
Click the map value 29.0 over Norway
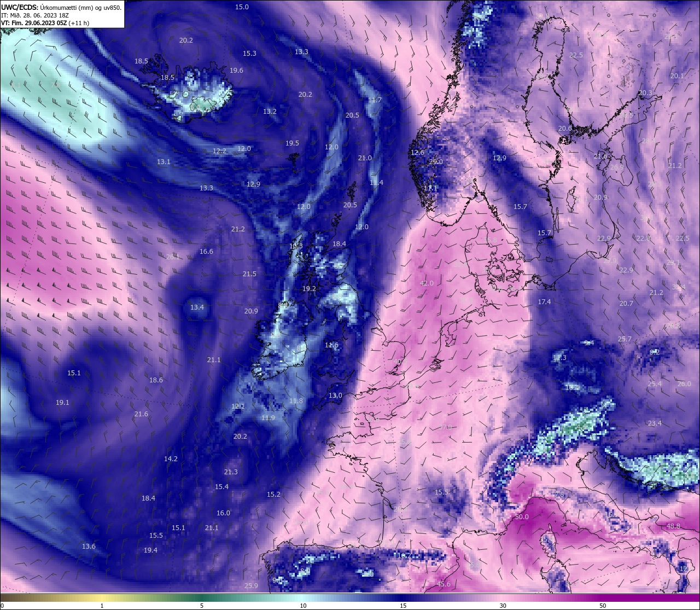[x=436, y=162]
